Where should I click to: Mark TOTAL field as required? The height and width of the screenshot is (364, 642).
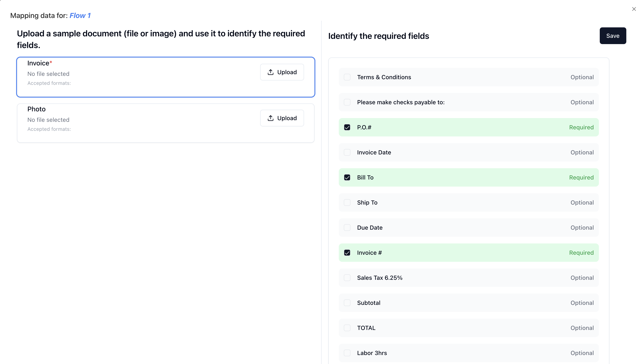tap(347, 328)
